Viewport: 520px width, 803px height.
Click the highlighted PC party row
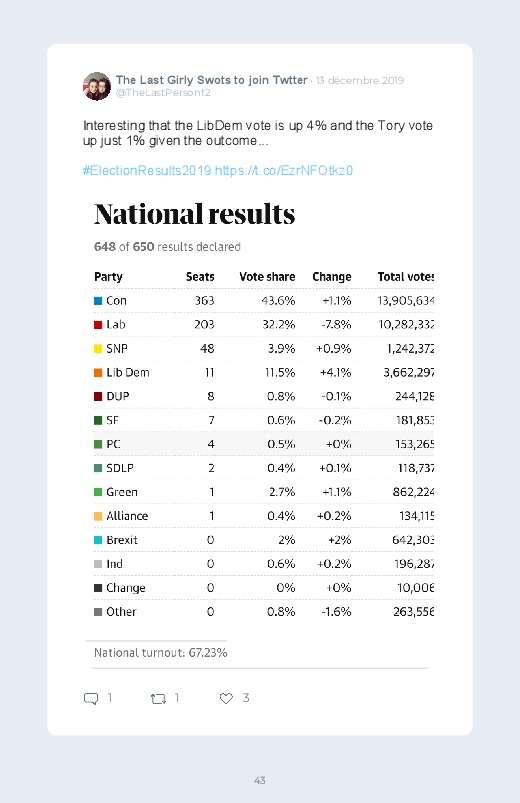(x=263, y=444)
